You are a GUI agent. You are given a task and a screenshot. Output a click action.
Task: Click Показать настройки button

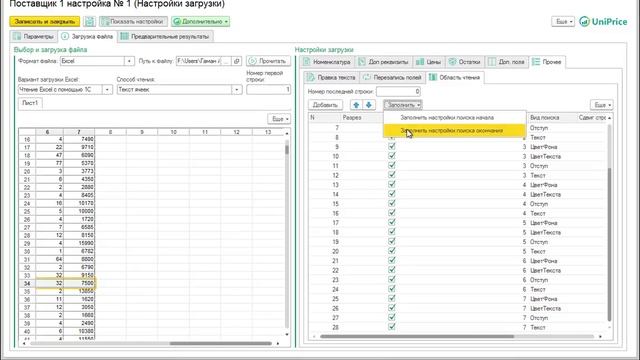[x=133, y=21]
